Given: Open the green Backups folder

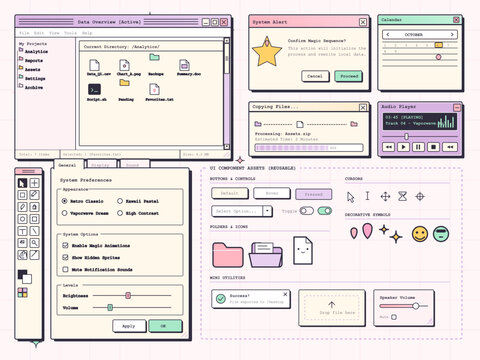Looking at the screenshot, I should 154,57.
